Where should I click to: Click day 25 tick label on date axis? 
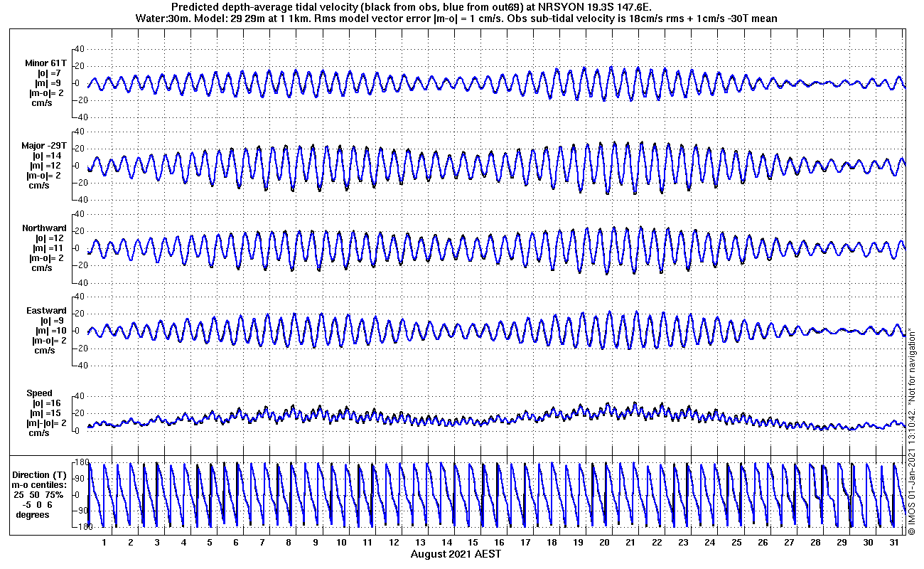[x=736, y=542]
